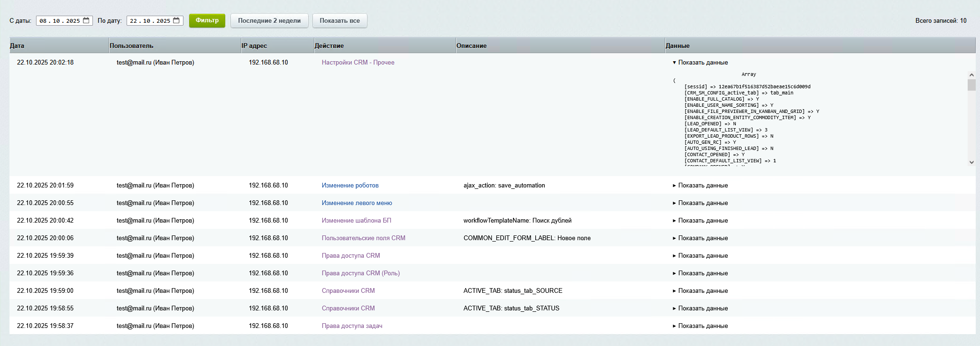Collapse data for Настройки CRM - Прочее row

tap(700, 63)
